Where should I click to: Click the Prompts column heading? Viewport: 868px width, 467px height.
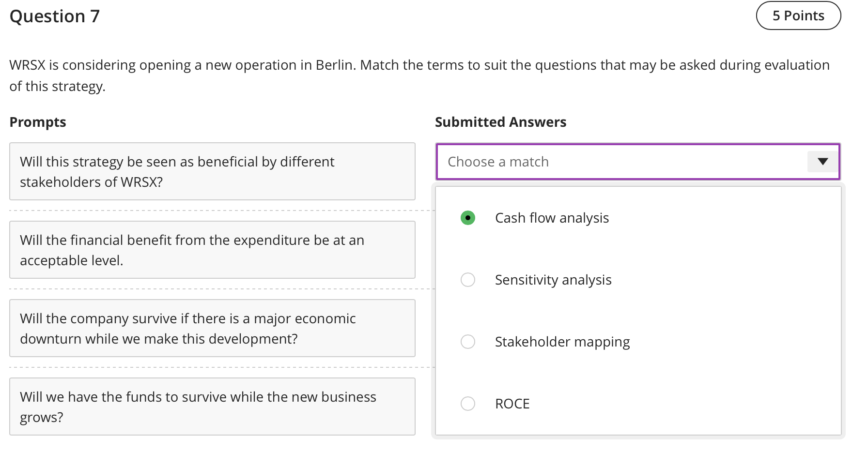pos(38,122)
